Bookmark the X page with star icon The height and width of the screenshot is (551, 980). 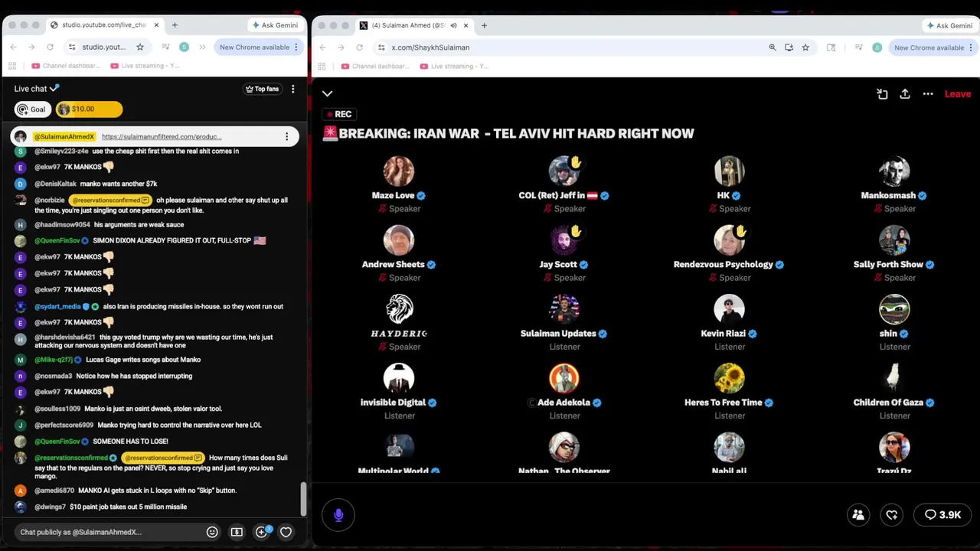click(x=805, y=47)
